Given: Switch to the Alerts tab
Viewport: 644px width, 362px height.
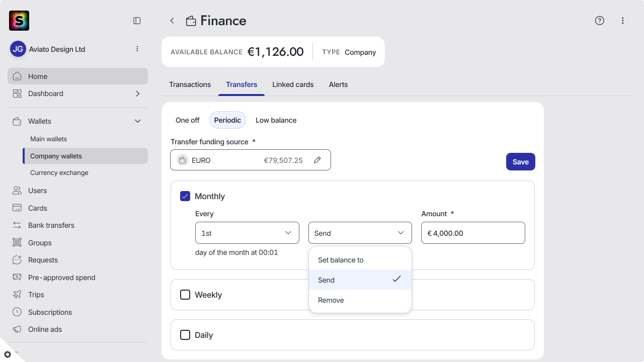Looking at the screenshot, I should pos(338,84).
